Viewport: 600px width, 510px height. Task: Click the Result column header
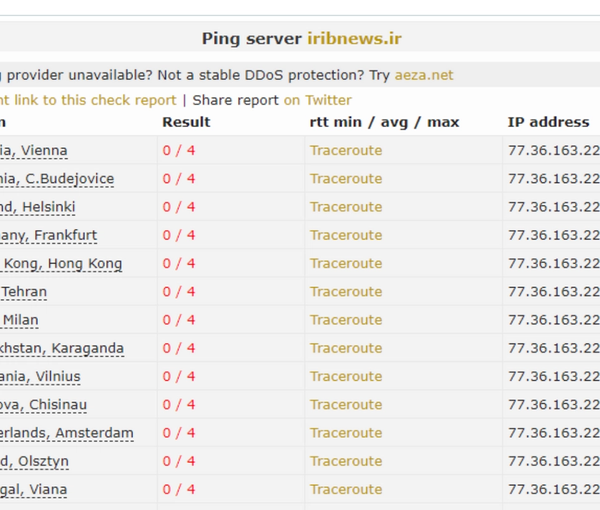[186, 122]
